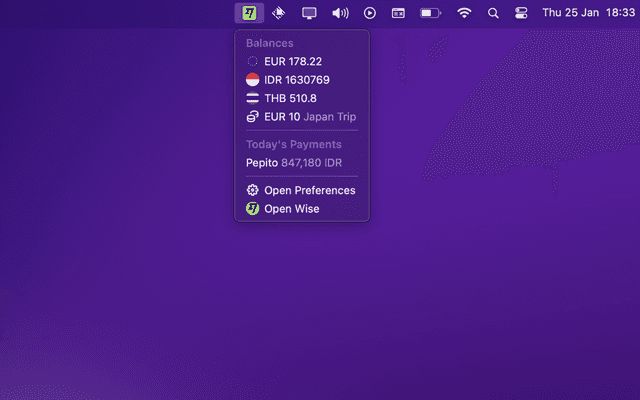Open the display mirroring menu bar icon
Image resolution: width=640 pixels, height=400 pixels.
click(309, 13)
